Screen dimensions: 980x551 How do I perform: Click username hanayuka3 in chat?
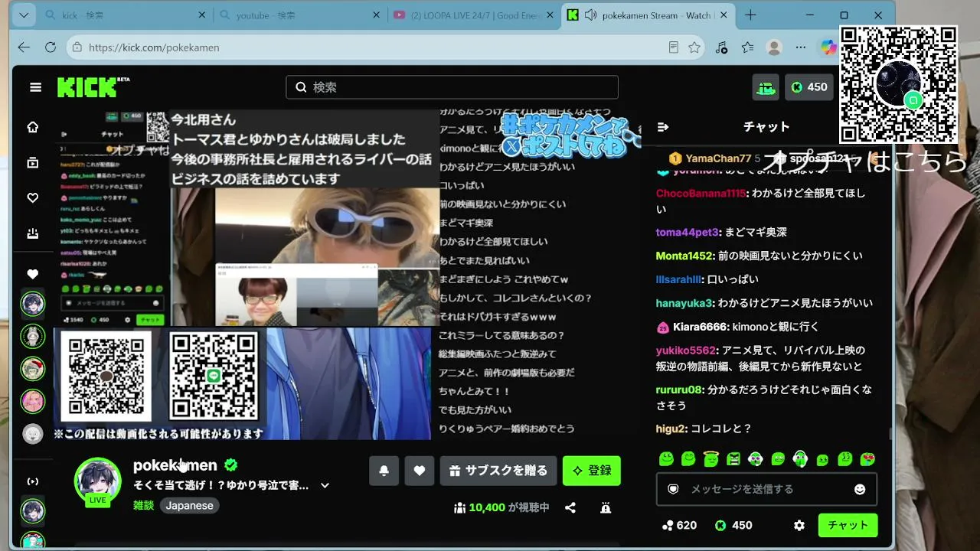pyautogui.click(x=684, y=303)
